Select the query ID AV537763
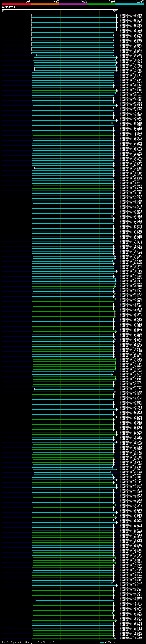 (x=8, y=7)
